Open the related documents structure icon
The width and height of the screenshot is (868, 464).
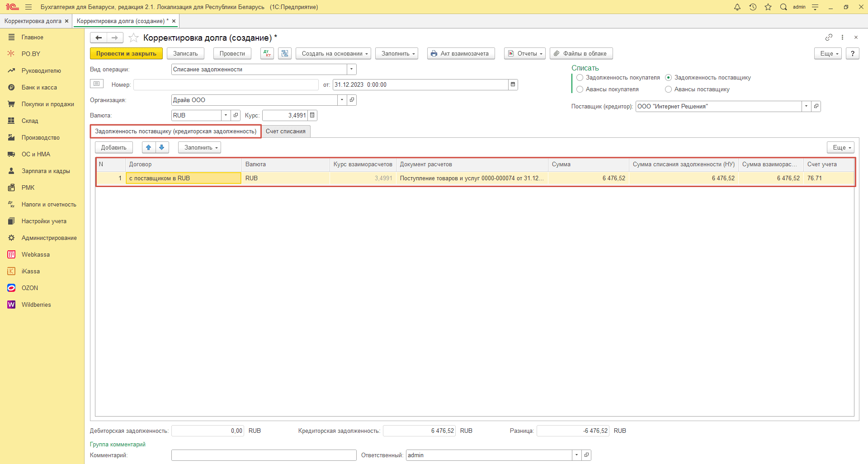tap(285, 53)
